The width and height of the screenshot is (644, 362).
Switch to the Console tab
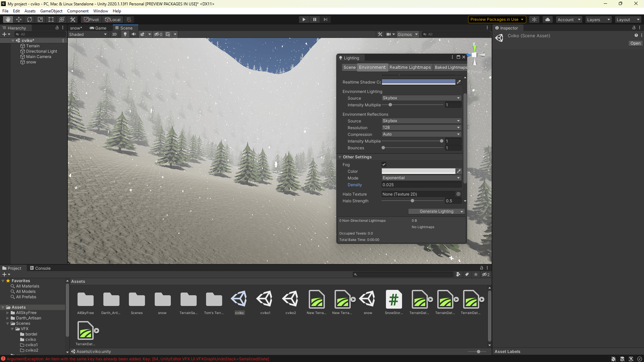(x=40, y=268)
